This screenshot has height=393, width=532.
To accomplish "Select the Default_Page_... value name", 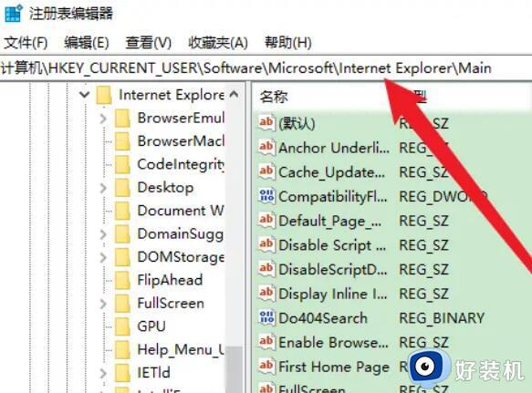I will (329, 221).
